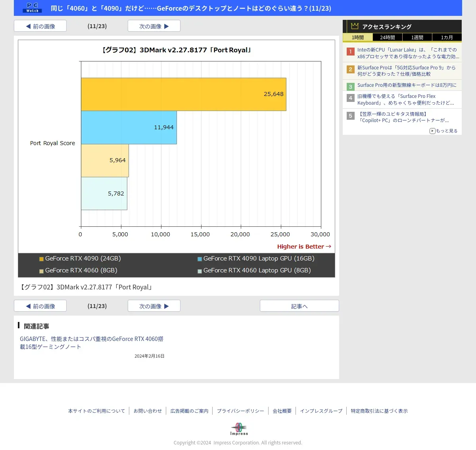
Task: Select the 関連記事 section heading
Action: coord(36,326)
